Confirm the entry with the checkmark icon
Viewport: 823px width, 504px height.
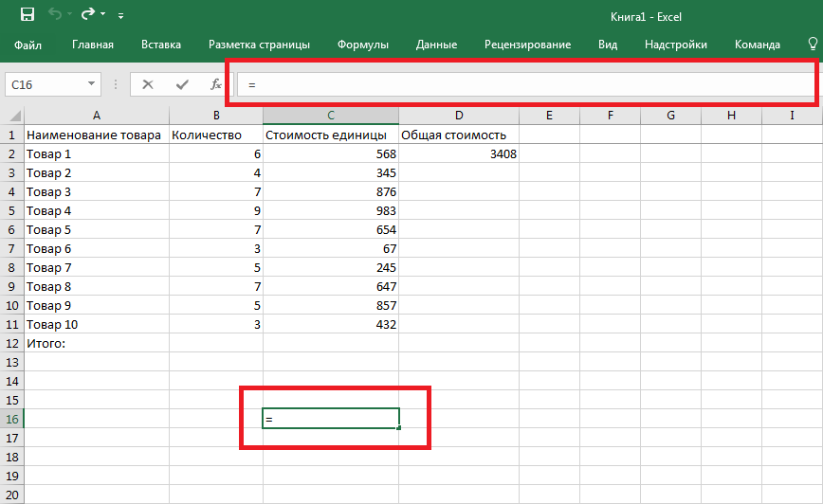click(182, 84)
